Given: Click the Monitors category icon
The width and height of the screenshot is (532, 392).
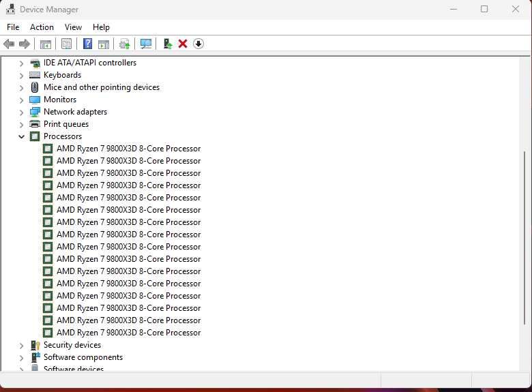Looking at the screenshot, I should tap(35, 100).
